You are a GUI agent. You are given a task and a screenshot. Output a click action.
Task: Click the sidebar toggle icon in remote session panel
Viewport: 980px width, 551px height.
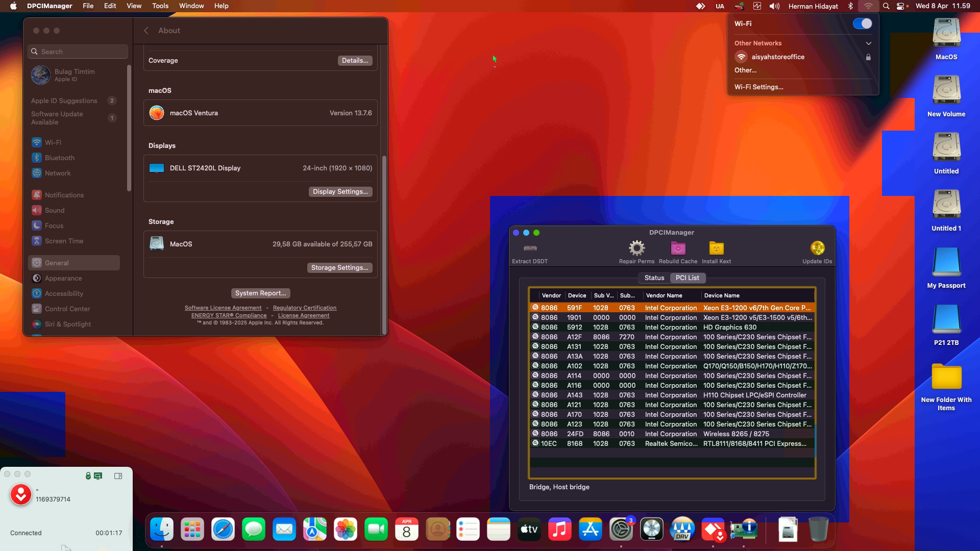118,476
